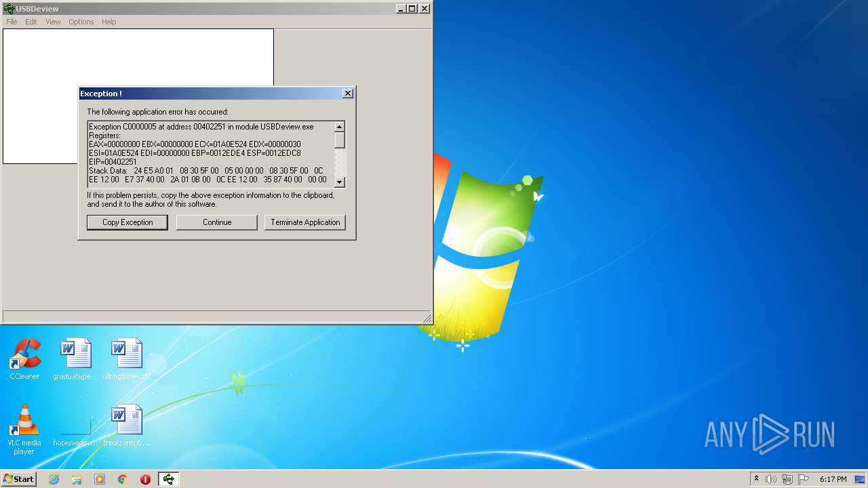Select the treetranspo... Word document icon
Viewport: 868px width, 488px height.
point(127,426)
